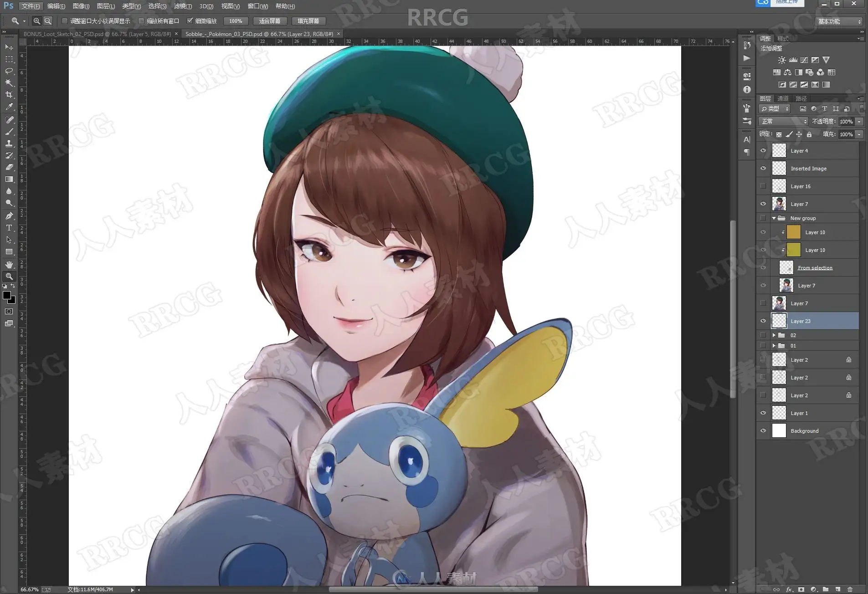Select the Pen tool

point(9,215)
